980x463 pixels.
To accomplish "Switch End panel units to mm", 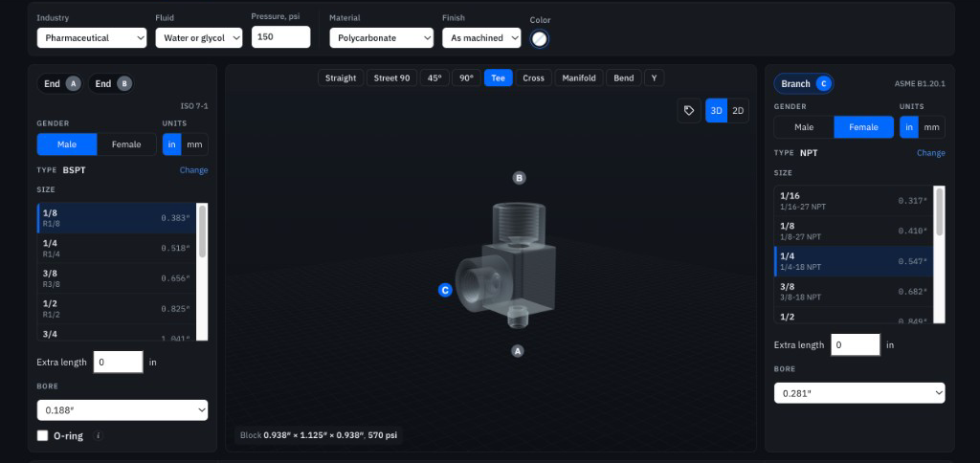I will [x=194, y=144].
